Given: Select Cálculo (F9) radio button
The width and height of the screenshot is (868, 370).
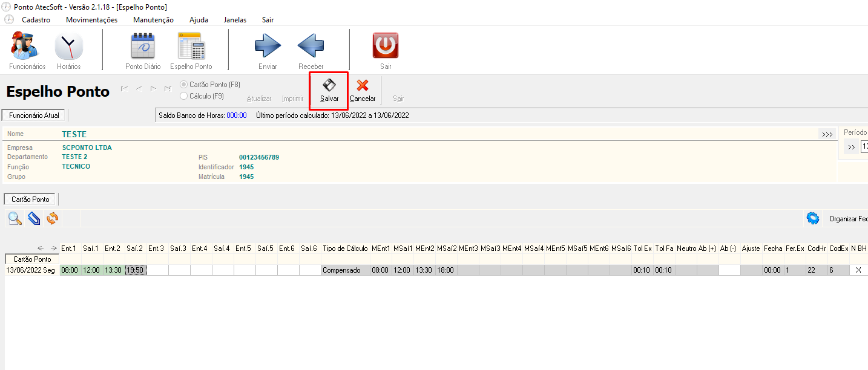Looking at the screenshot, I should pyautogui.click(x=184, y=96).
